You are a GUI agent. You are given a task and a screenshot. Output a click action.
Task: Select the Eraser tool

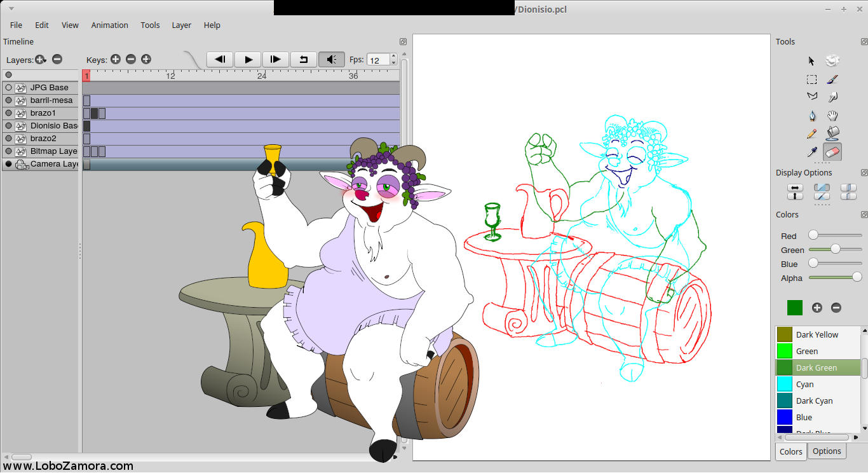[832, 152]
